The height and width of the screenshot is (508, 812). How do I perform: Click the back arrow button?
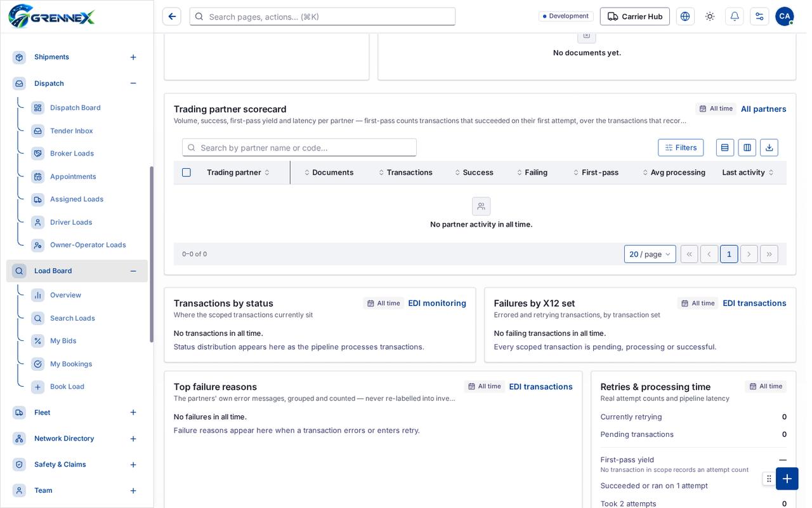click(x=172, y=17)
